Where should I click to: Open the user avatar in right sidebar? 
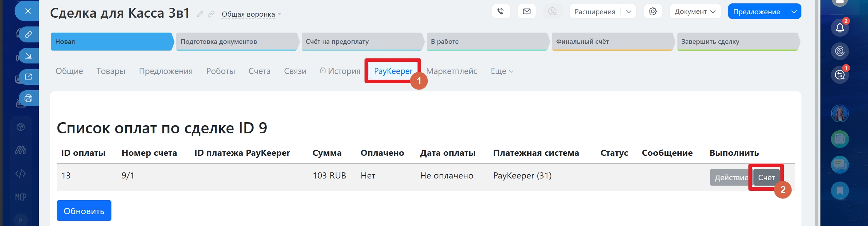coord(839,114)
